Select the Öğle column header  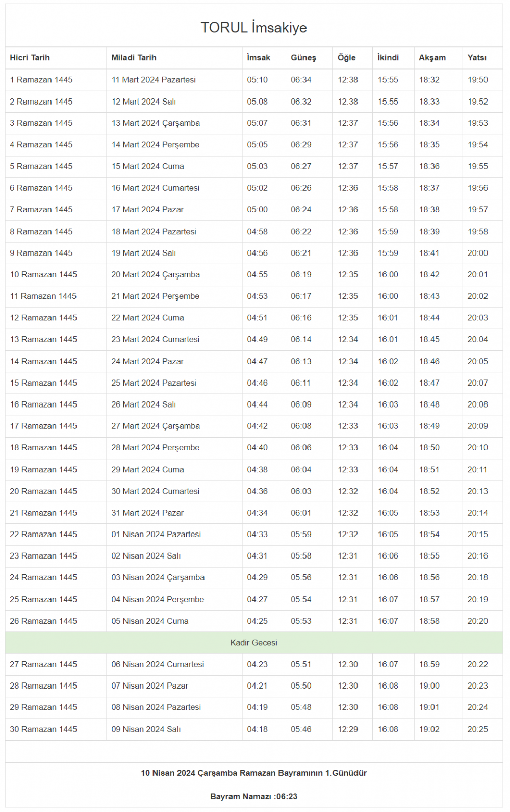pos(347,58)
